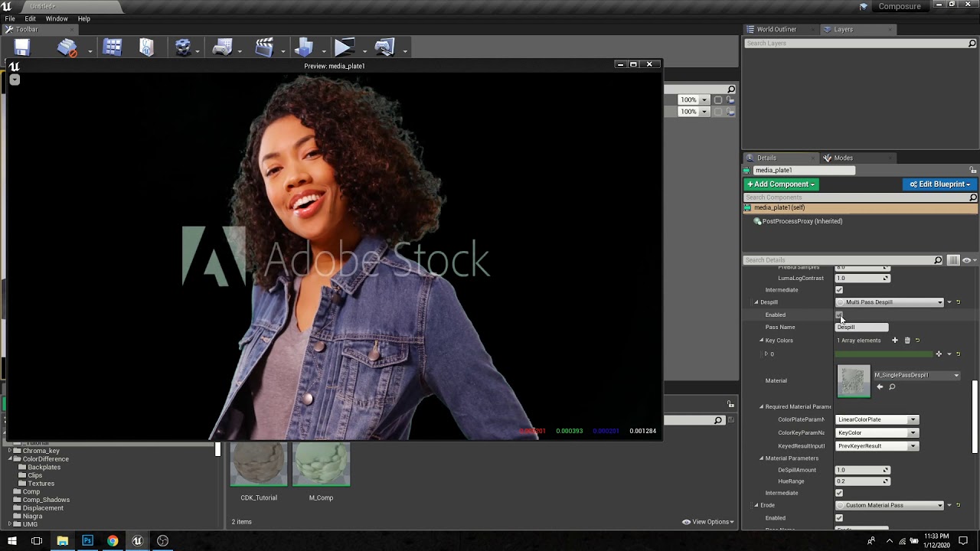Image resolution: width=980 pixels, height=551 pixels.
Task: Click Edit Blueprint button
Action: [939, 184]
